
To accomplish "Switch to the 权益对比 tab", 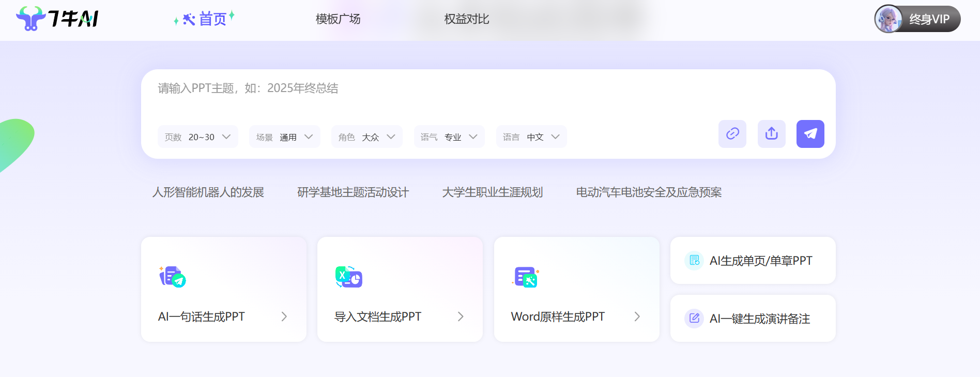I will [466, 19].
